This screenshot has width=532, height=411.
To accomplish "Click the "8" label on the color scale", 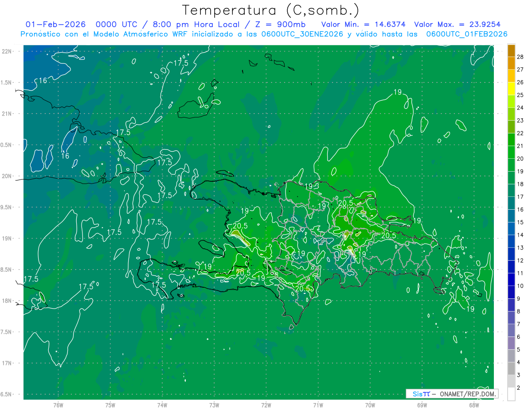I will pos(519,311).
